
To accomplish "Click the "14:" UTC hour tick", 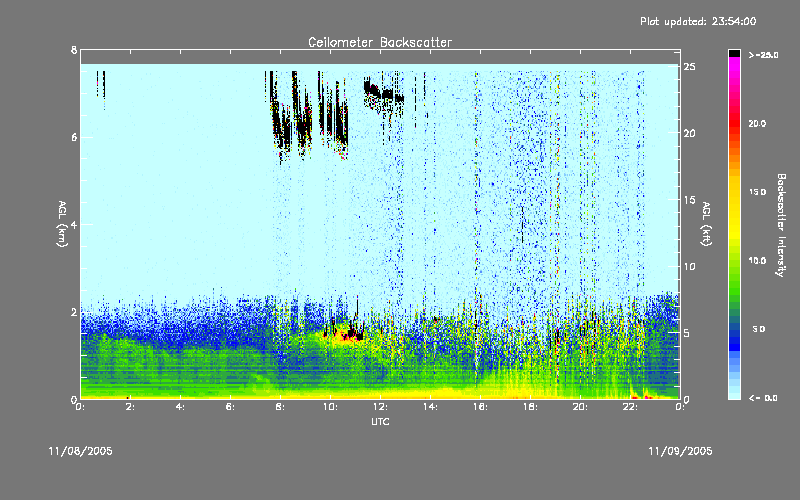I will click(430, 407).
